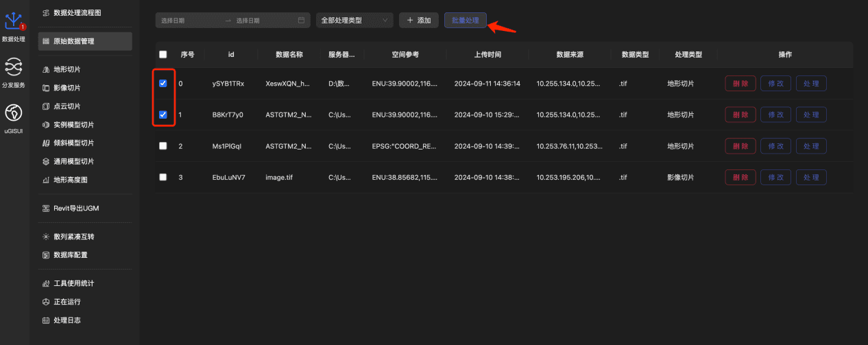Click the calendar icon in date range
The height and width of the screenshot is (345, 868).
click(x=300, y=21)
